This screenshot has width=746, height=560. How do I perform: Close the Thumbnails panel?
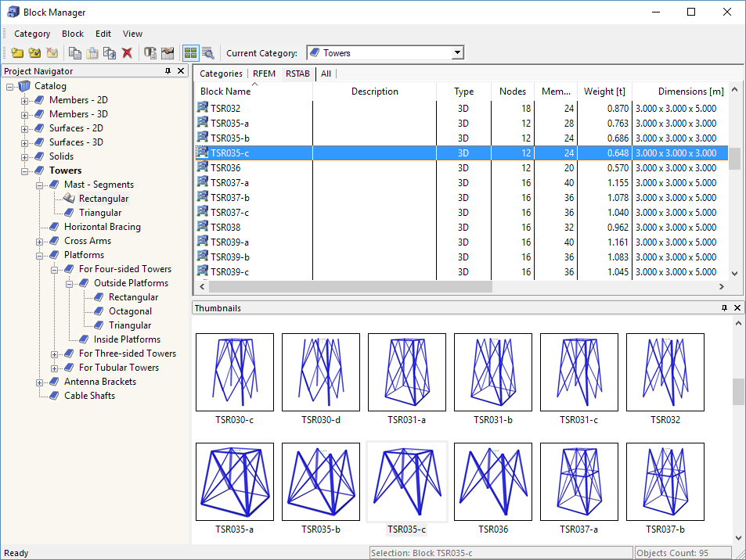tap(737, 308)
